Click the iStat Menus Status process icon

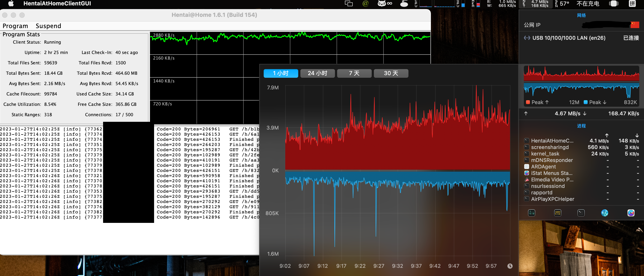(x=526, y=173)
